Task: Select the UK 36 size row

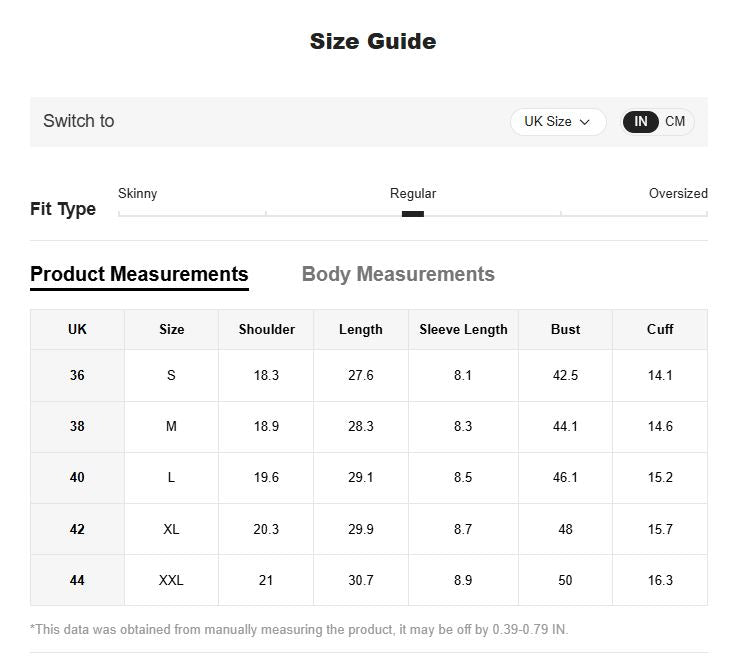Action: [x=369, y=375]
